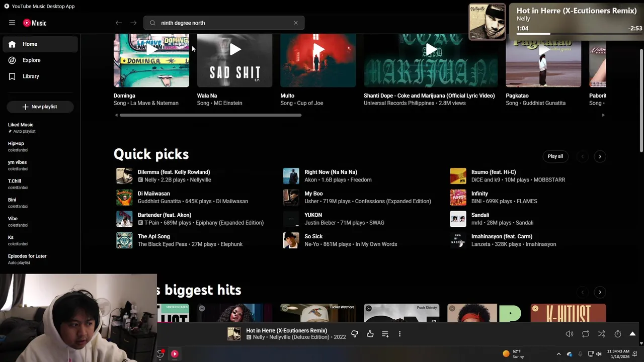
Task: Click So Sick album art thumbnail
Action: click(291, 240)
